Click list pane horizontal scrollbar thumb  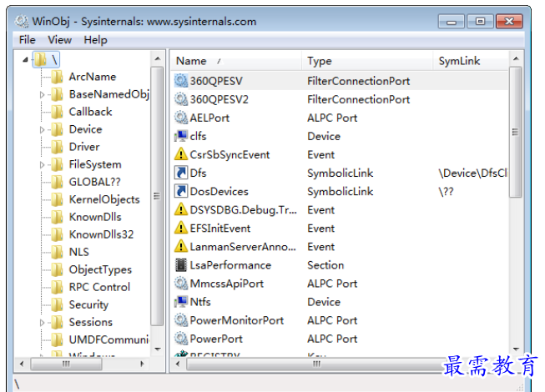(x=316, y=364)
